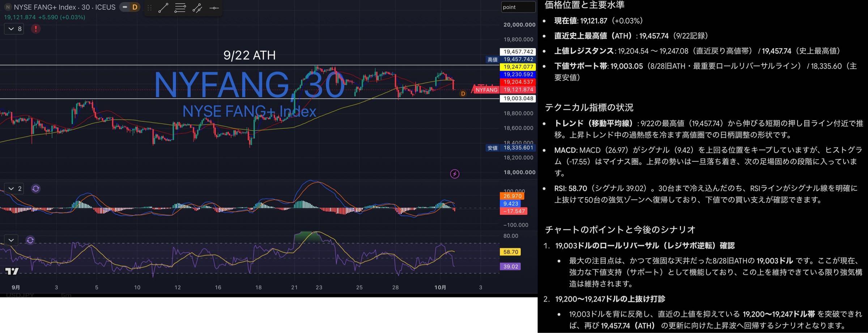
Task: Click the purple 39.02 RSI label
Action: click(510, 267)
